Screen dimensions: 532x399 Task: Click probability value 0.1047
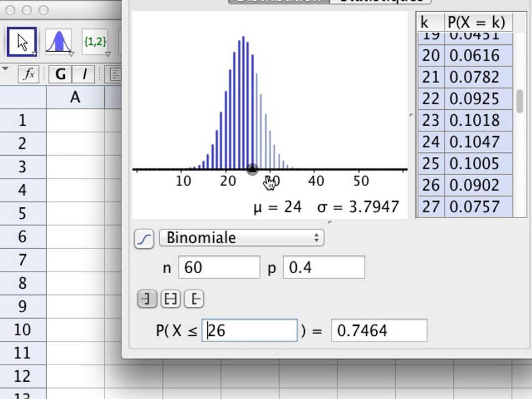474,142
